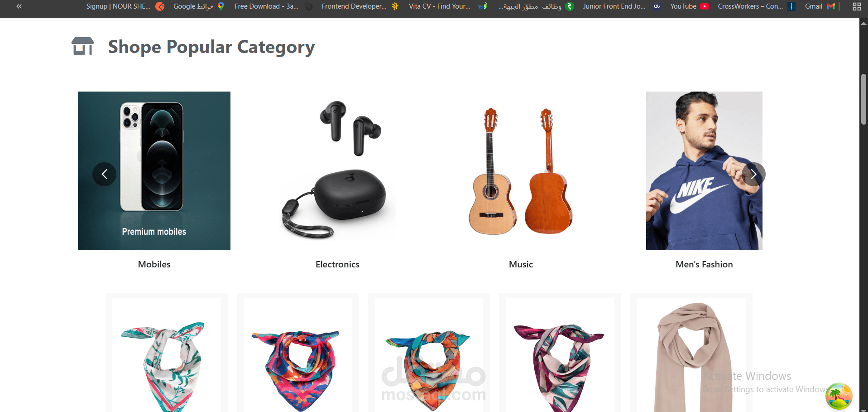Open Junior Front End Jo... bookmark

click(x=622, y=6)
